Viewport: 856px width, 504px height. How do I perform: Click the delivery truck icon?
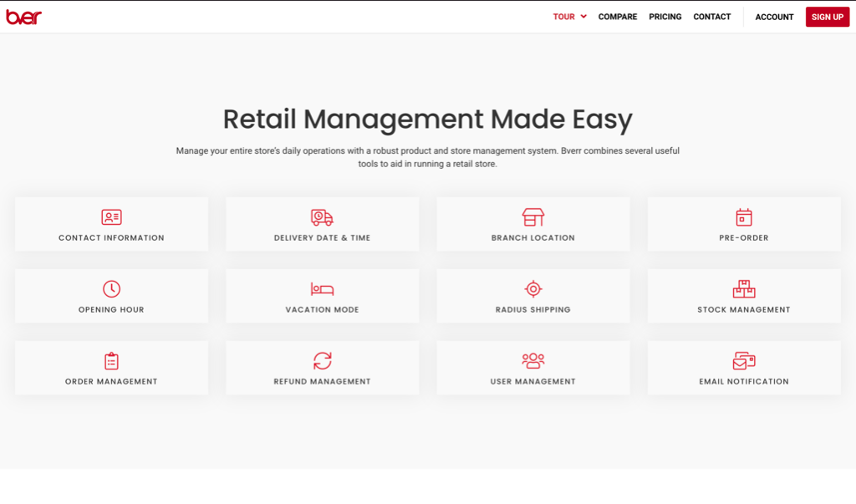coord(322,216)
